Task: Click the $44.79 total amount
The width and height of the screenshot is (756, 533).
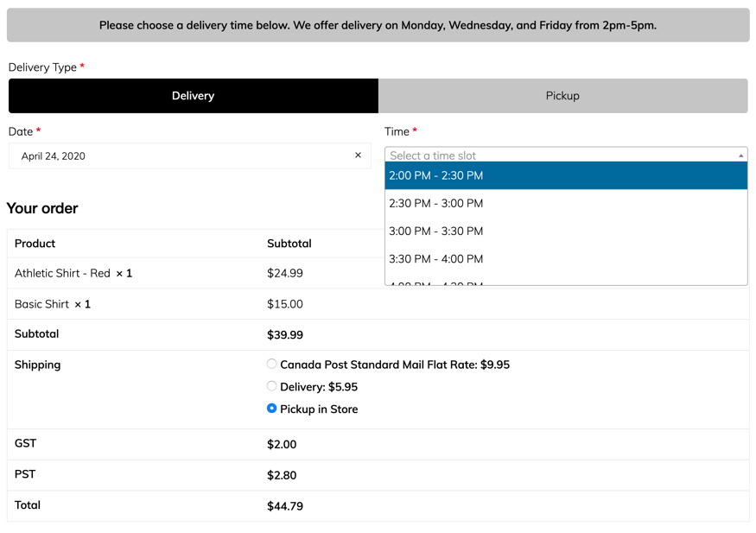Action: point(285,506)
